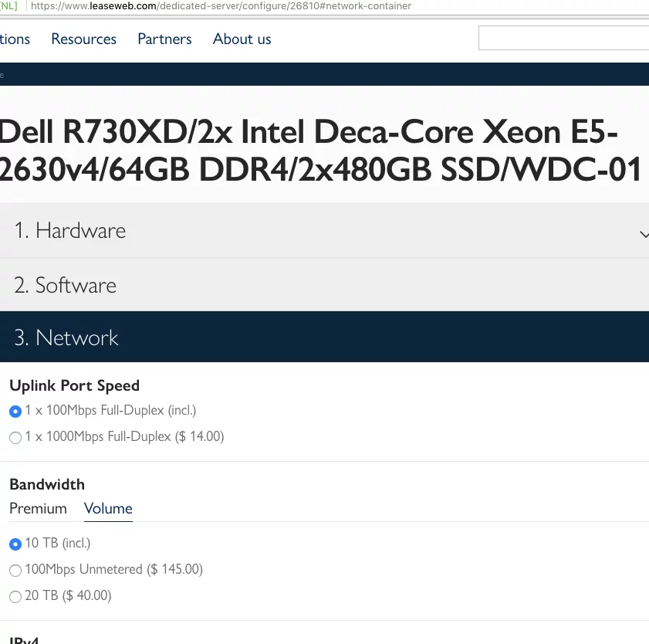The height and width of the screenshot is (644, 649).
Task: Choose the 20 TB bandwidth option
Action: 15,597
